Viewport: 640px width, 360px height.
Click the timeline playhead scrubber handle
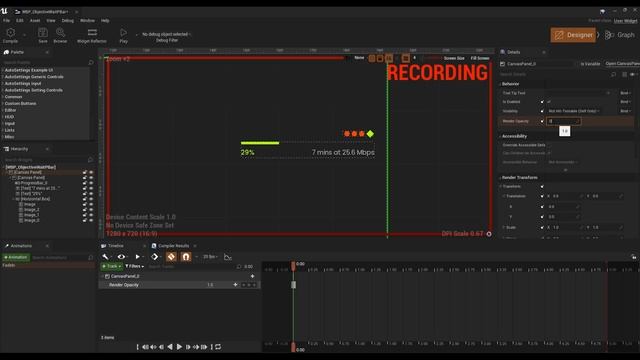[x=293, y=266]
